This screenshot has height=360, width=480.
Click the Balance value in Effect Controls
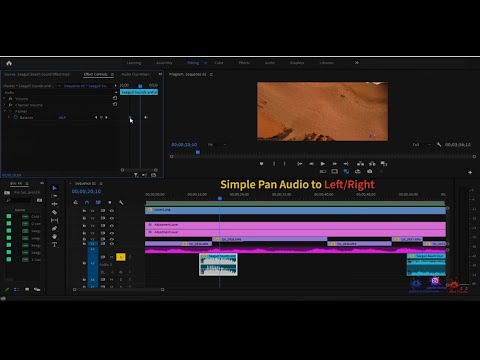point(62,117)
